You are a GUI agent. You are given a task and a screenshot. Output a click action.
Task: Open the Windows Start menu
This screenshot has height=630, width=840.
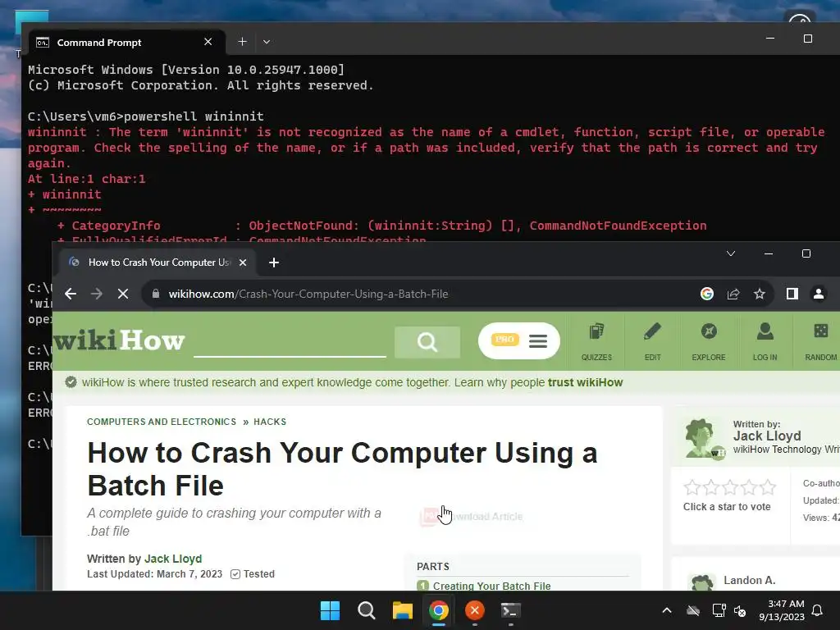click(330, 610)
